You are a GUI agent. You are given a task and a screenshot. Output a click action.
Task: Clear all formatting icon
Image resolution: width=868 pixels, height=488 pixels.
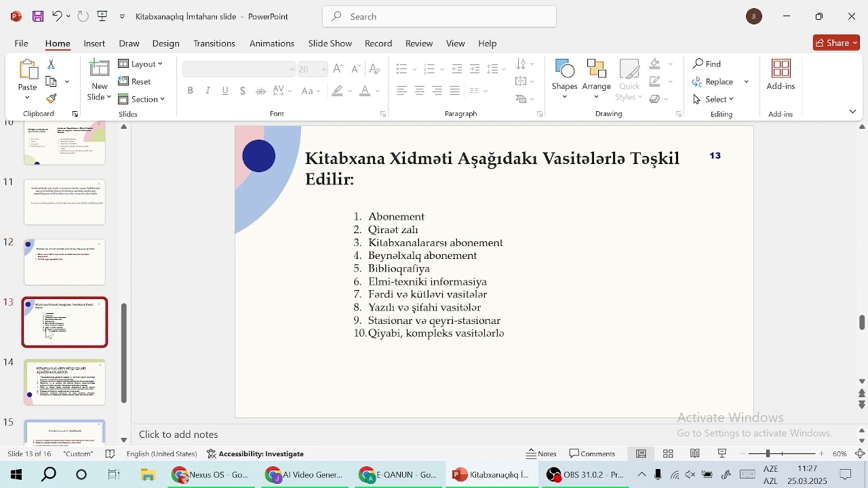[376, 69]
